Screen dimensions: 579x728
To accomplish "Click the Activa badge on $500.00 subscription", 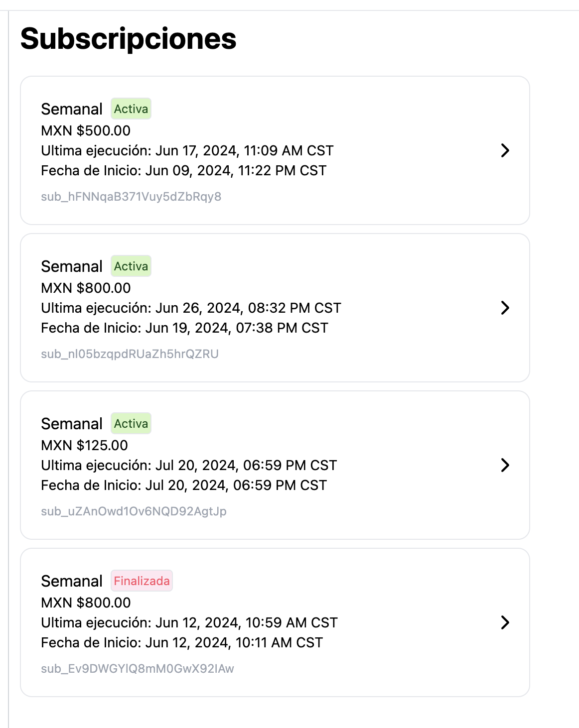I will (x=131, y=109).
